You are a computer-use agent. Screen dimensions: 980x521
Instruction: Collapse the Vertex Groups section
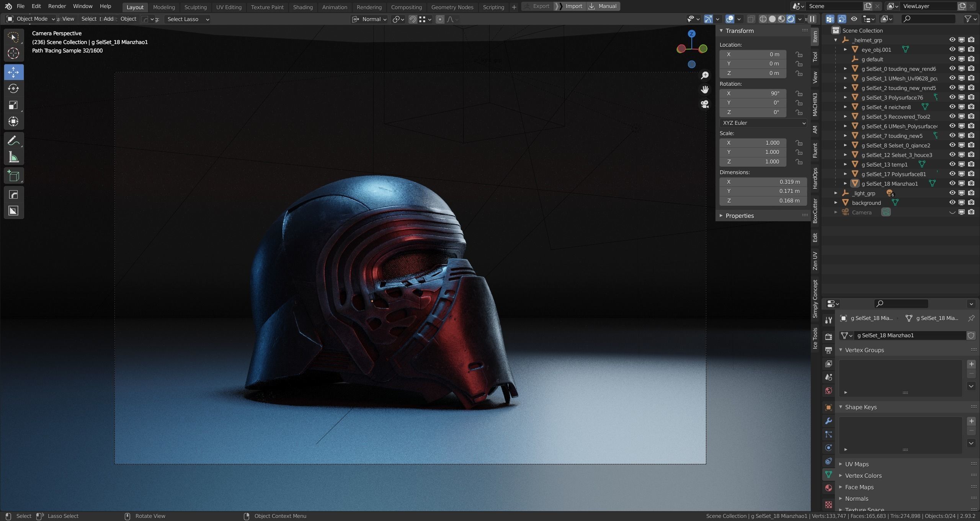pos(841,350)
